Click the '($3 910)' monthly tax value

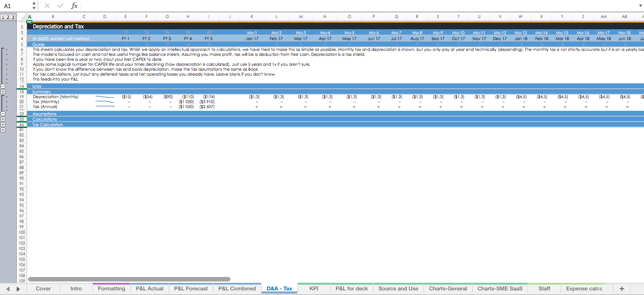(207, 102)
